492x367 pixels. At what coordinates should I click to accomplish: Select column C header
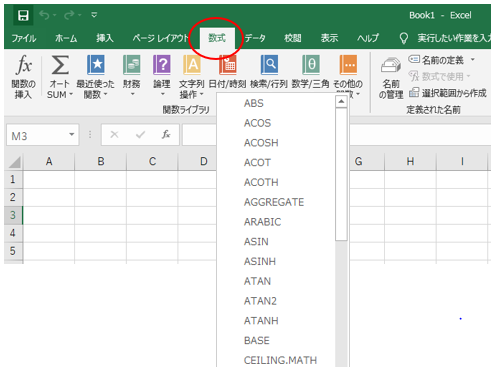(x=152, y=162)
